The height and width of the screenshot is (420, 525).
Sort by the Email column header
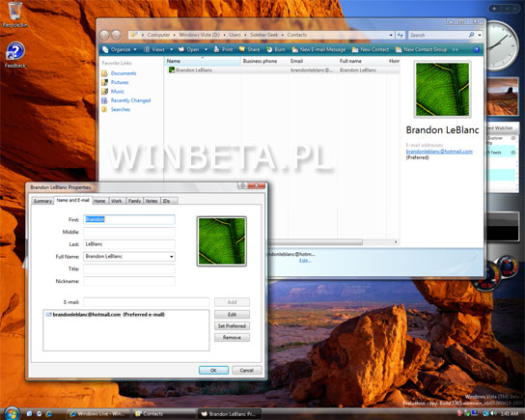point(313,61)
